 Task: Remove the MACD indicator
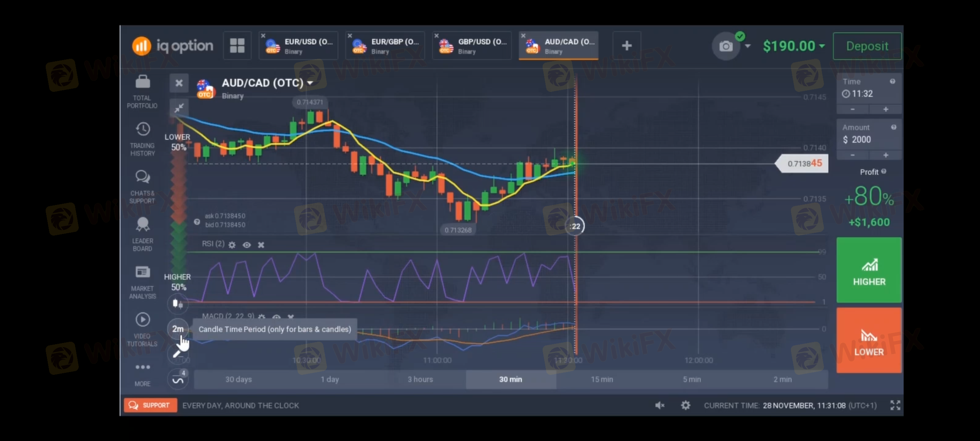(x=290, y=317)
